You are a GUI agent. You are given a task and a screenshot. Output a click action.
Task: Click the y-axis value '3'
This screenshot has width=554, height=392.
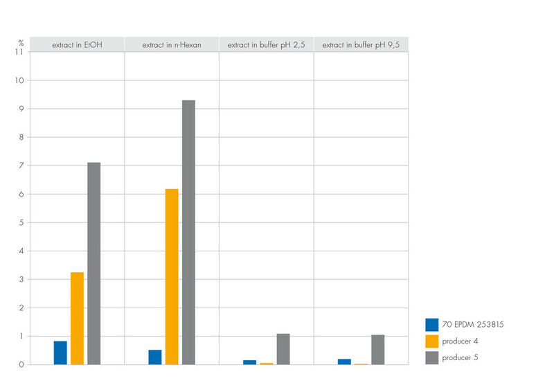click(21, 280)
